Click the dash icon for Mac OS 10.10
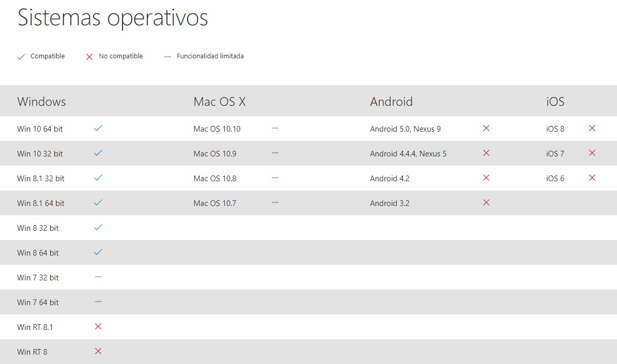 (x=275, y=128)
